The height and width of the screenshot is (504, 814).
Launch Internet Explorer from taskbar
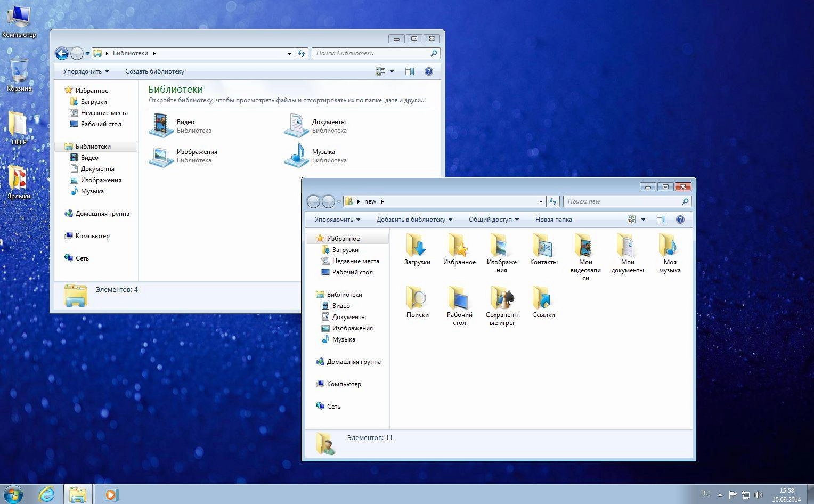point(47,494)
